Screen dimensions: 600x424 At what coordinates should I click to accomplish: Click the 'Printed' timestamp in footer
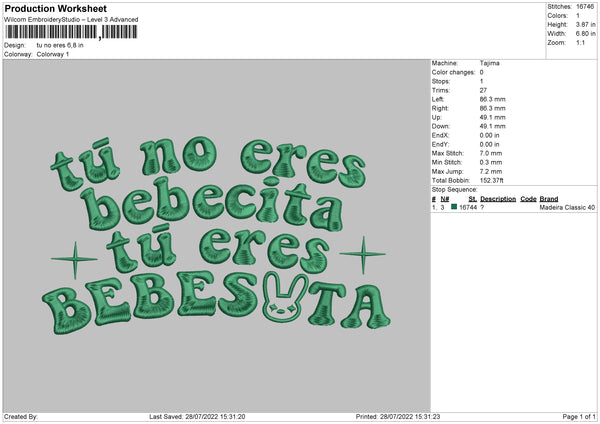tap(398, 417)
